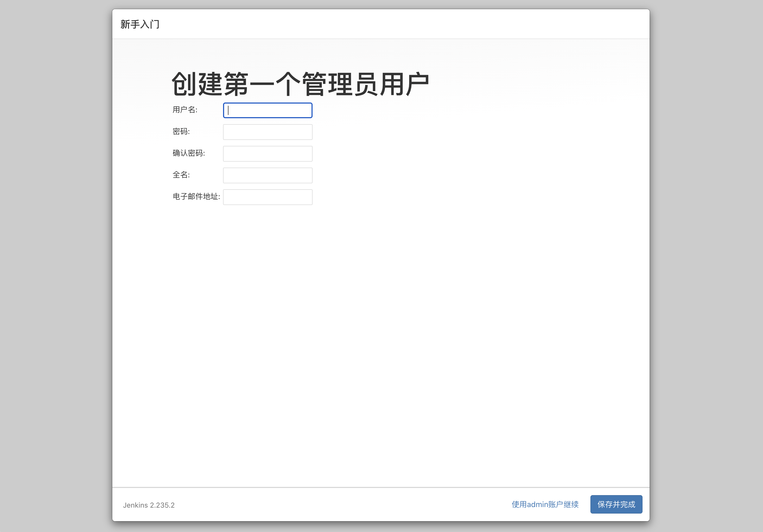This screenshot has width=763, height=532.
Task: Click the 新手入门 header title
Action: [140, 24]
